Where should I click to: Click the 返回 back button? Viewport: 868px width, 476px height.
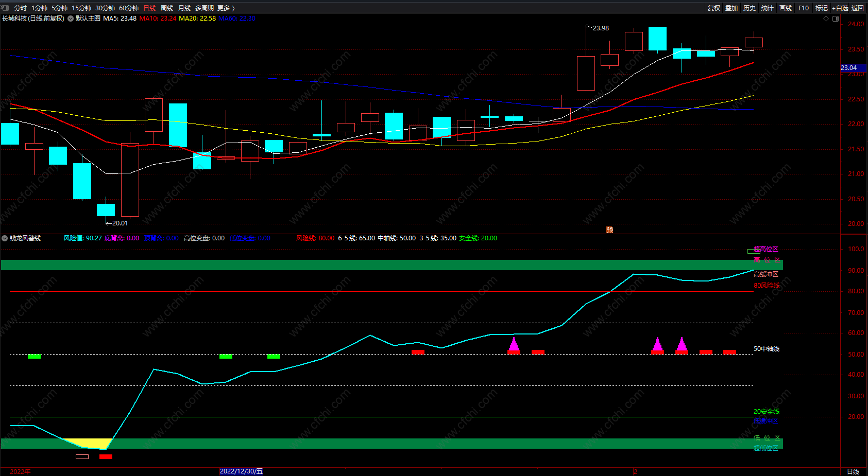(x=858, y=8)
